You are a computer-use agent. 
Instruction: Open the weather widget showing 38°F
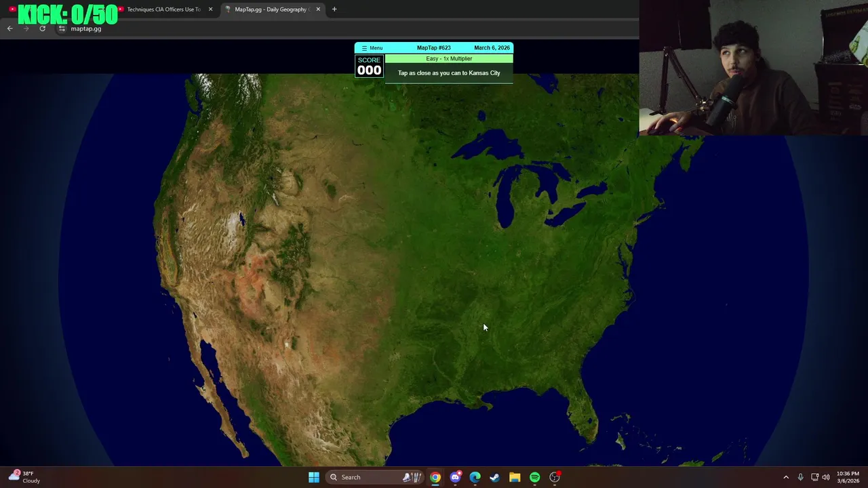[24, 477]
